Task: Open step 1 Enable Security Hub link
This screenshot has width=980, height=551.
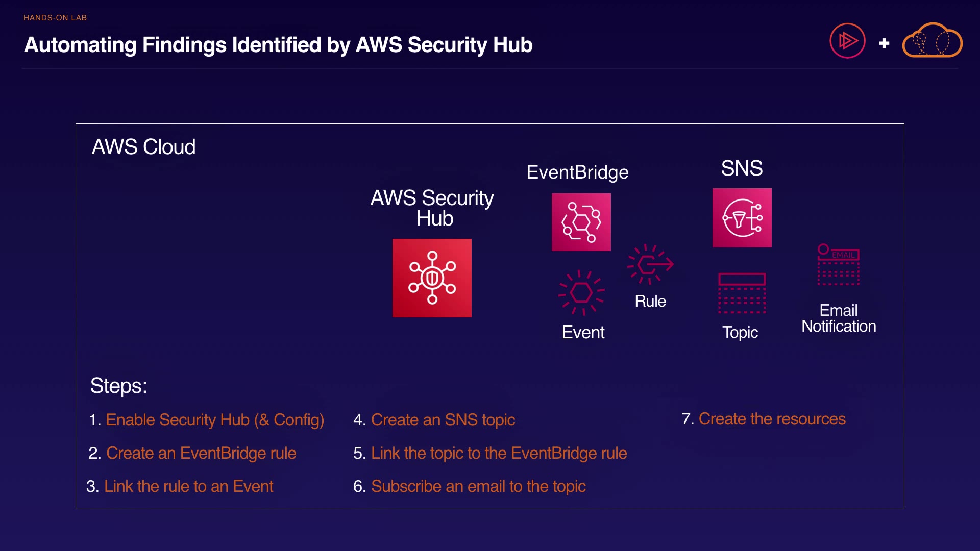Action: (x=214, y=420)
